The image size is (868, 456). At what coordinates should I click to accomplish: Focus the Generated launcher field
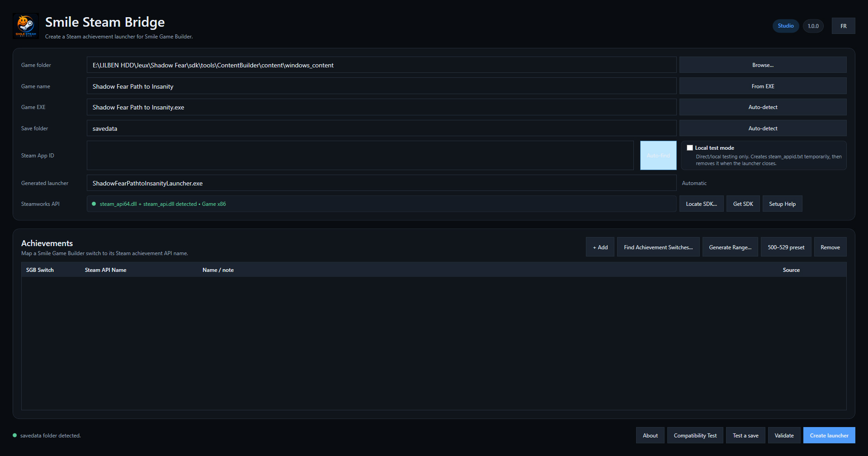pyautogui.click(x=382, y=183)
